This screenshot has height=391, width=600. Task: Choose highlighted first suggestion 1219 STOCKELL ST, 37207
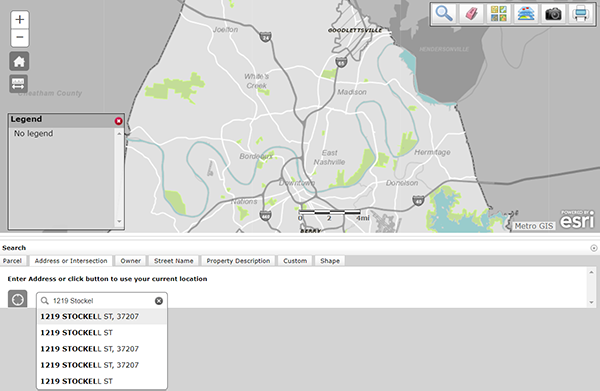[102, 316]
